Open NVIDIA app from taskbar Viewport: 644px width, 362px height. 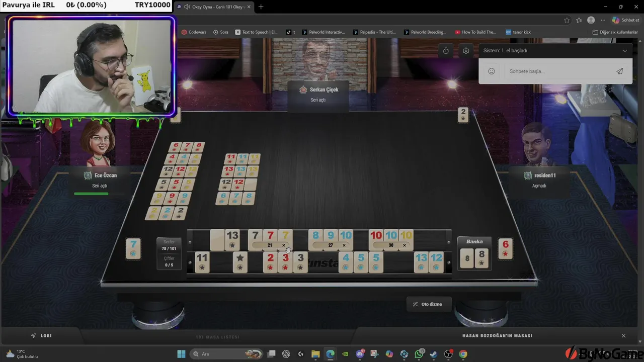point(345,354)
